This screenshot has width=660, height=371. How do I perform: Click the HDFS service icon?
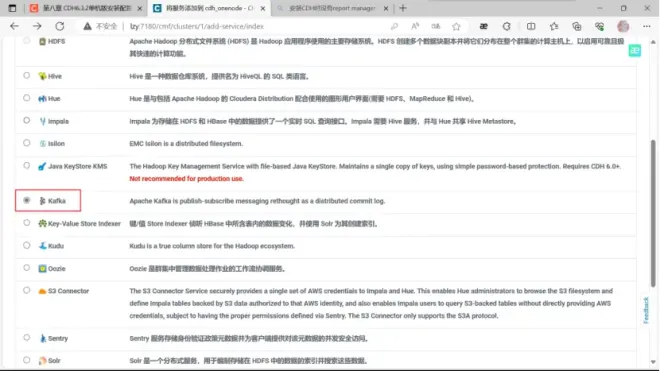[x=43, y=41]
